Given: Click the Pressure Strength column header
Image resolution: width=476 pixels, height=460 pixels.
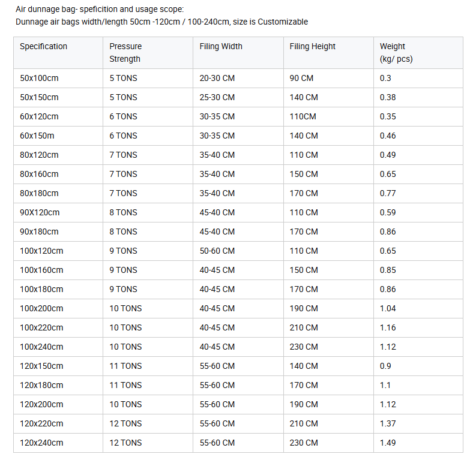Looking at the screenshot, I should [x=148, y=53].
